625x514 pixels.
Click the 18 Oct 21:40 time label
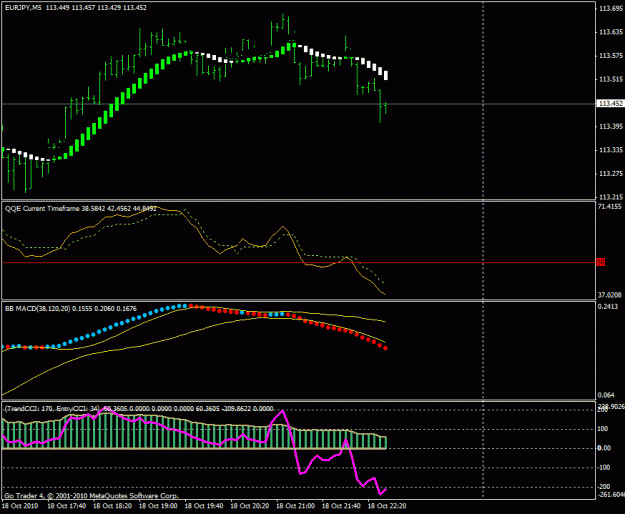[x=341, y=506]
